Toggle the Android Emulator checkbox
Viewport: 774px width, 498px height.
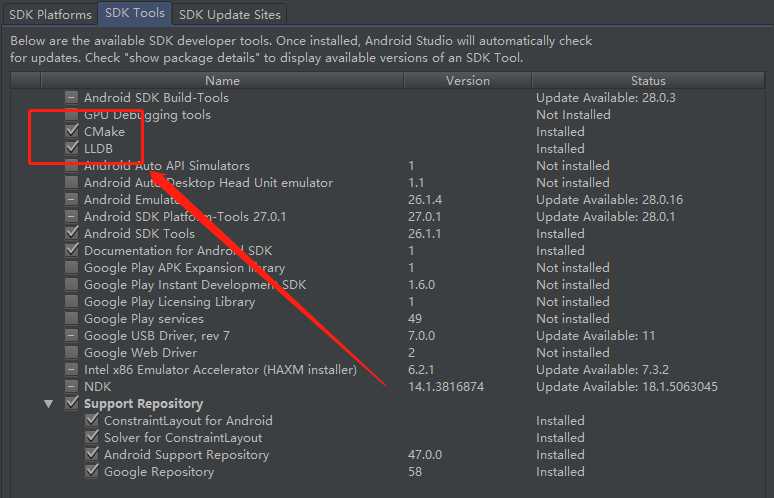click(x=72, y=199)
